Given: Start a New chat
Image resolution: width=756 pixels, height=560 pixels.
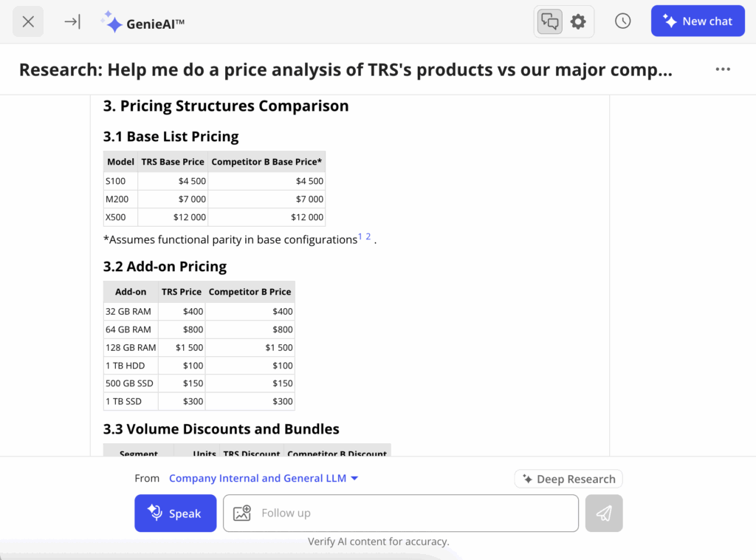Looking at the screenshot, I should [698, 21].
